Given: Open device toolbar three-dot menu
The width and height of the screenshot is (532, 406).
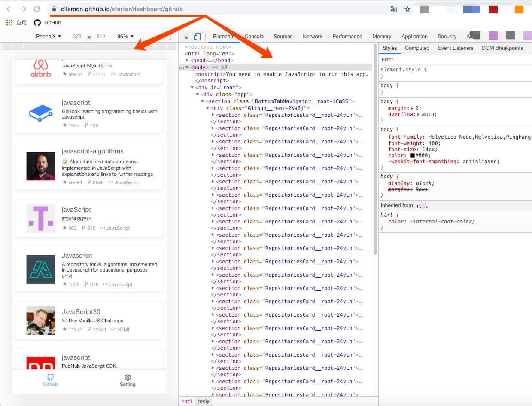Looking at the screenshot, I should 170,37.
